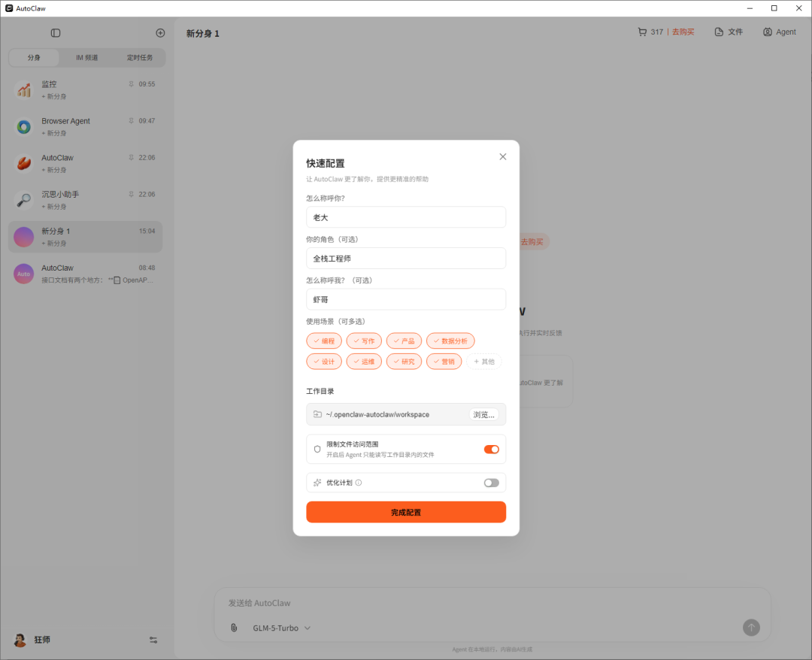Screen dimensions: 812x660
Task: Enable the 优化计划 switch
Action: point(492,483)
